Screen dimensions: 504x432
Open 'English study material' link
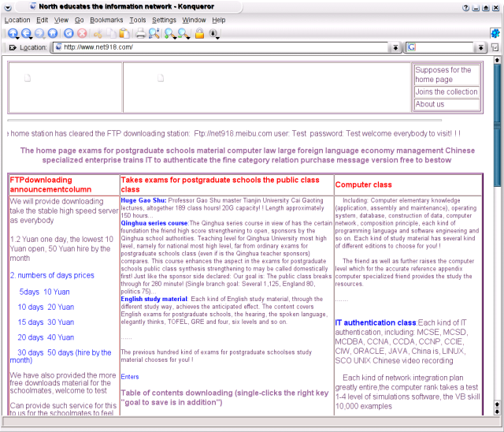(x=154, y=299)
